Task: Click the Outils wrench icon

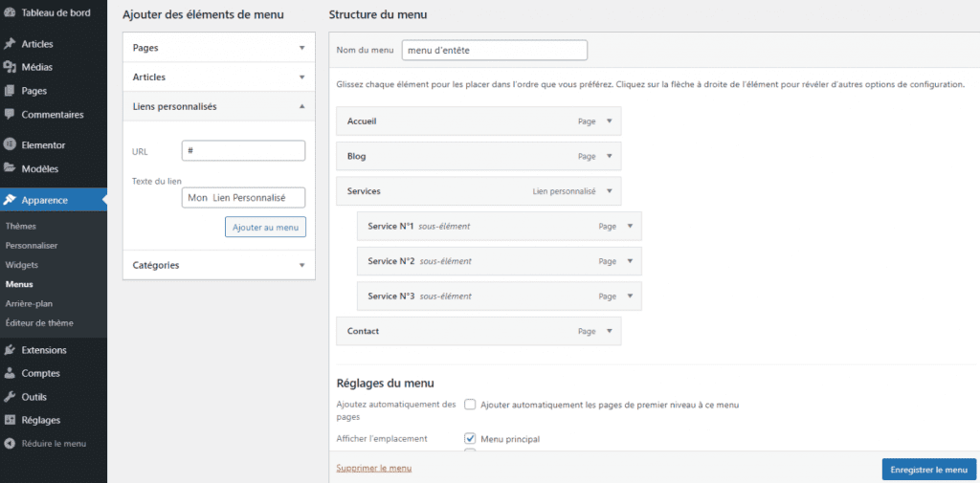Action: click(x=10, y=397)
